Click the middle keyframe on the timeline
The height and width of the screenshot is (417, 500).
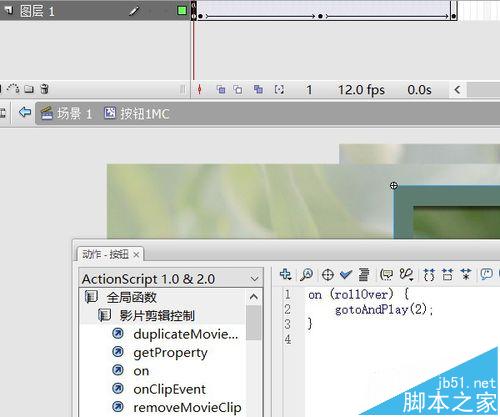click(x=320, y=16)
